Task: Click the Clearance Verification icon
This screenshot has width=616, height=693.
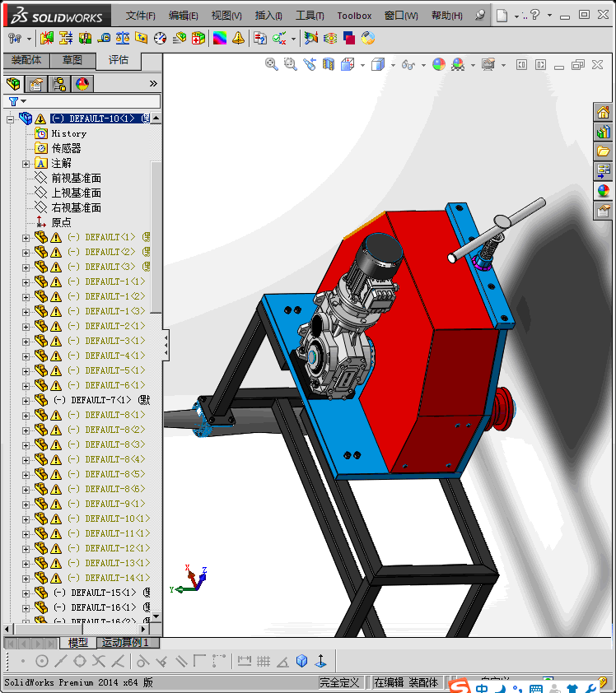Action: (x=65, y=39)
